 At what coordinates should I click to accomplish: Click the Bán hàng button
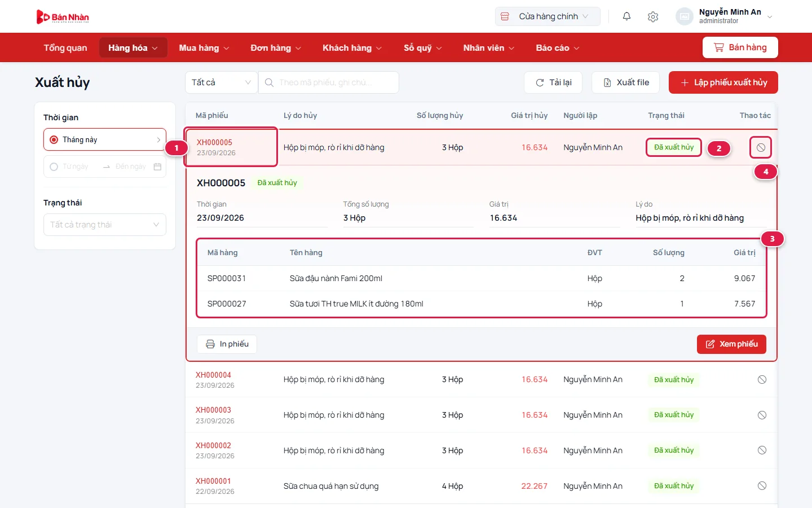pos(740,47)
